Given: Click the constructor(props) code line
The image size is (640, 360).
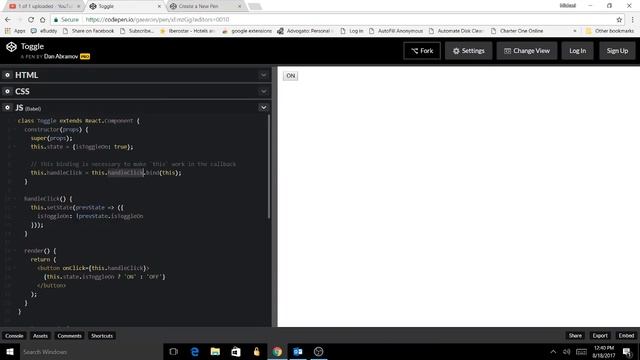Looking at the screenshot, I should tap(56, 129).
